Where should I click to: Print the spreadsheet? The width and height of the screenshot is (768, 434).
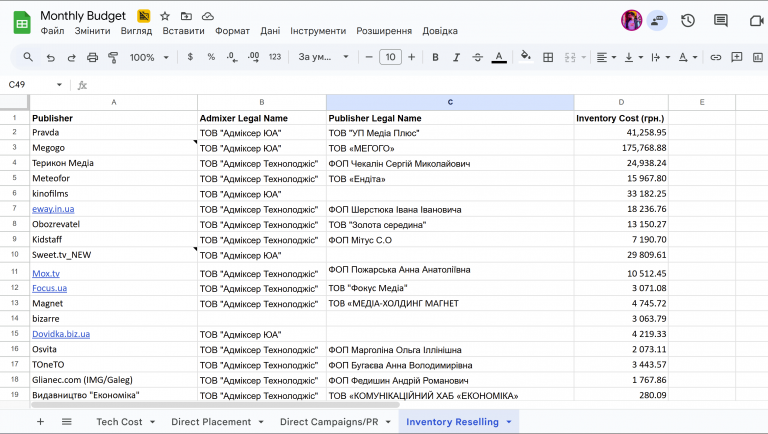tap(92, 57)
